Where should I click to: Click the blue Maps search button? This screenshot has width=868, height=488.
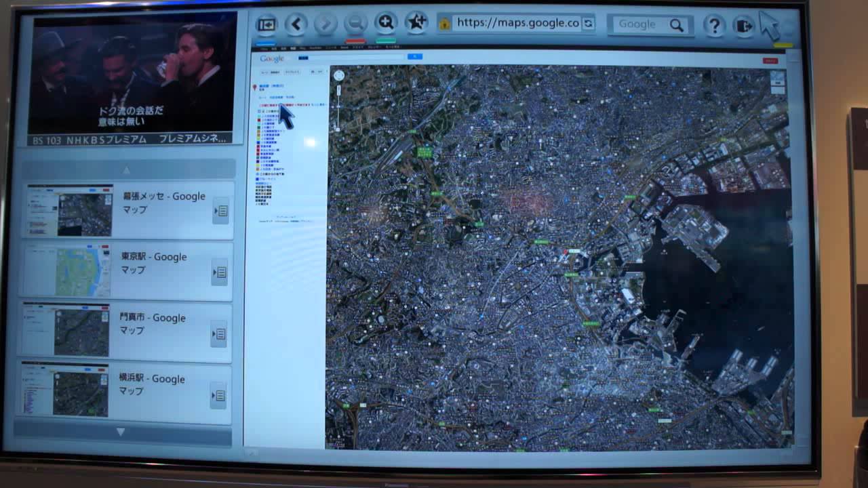pyautogui.click(x=415, y=57)
